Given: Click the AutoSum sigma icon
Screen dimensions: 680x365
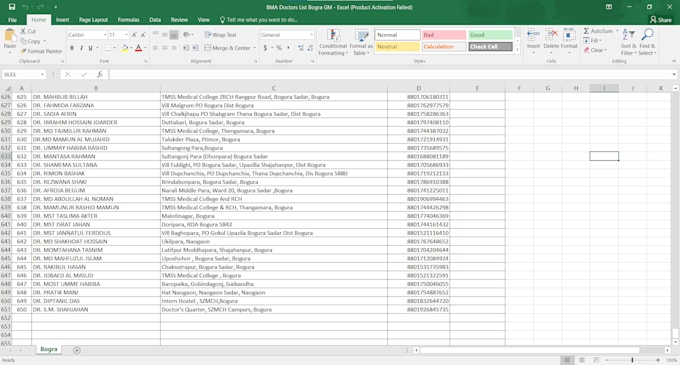Looking at the screenshot, I should click(x=586, y=31).
